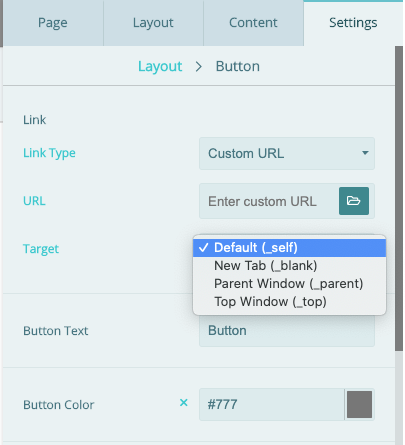Viewport: 405px width, 445px height.
Task: Open the folder browse icon beside URL
Action: click(354, 201)
